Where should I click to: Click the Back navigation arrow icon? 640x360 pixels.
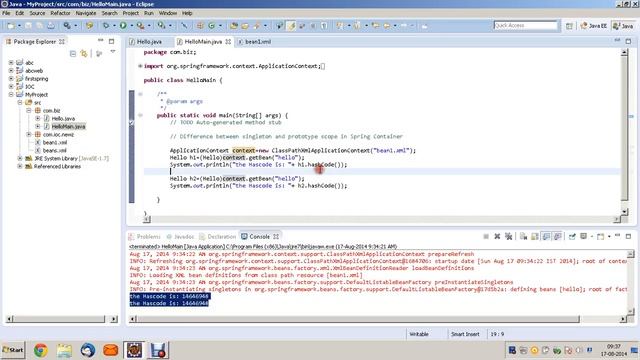click(x=387, y=26)
